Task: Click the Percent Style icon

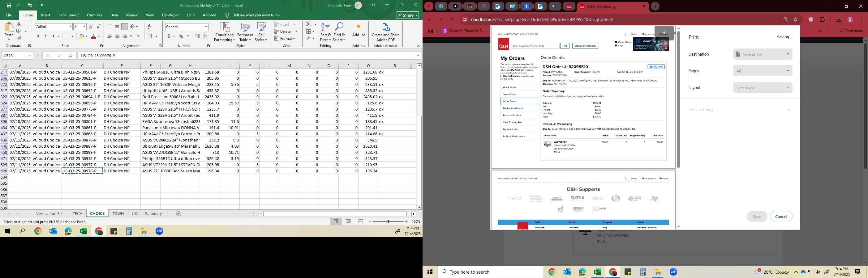Action: (x=181, y=36)
